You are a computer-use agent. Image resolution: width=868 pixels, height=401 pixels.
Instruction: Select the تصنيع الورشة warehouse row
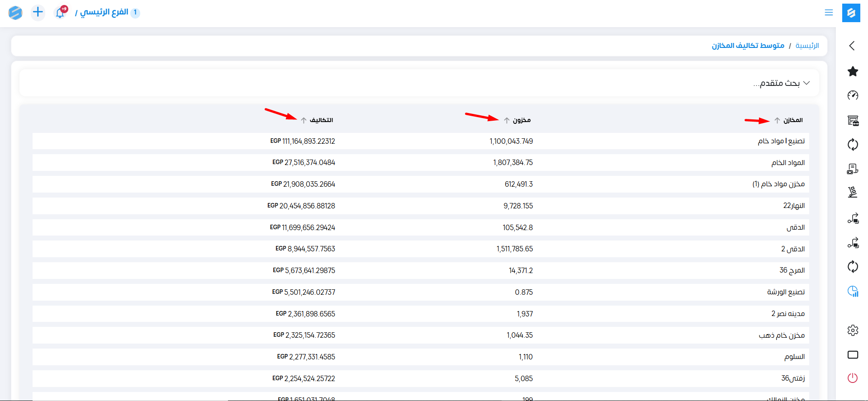[x=786, y=292]
